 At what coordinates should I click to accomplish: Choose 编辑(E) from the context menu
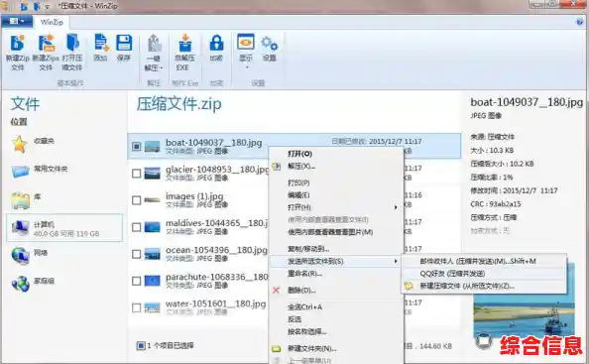pyautogui.click(x=298, y=195)
